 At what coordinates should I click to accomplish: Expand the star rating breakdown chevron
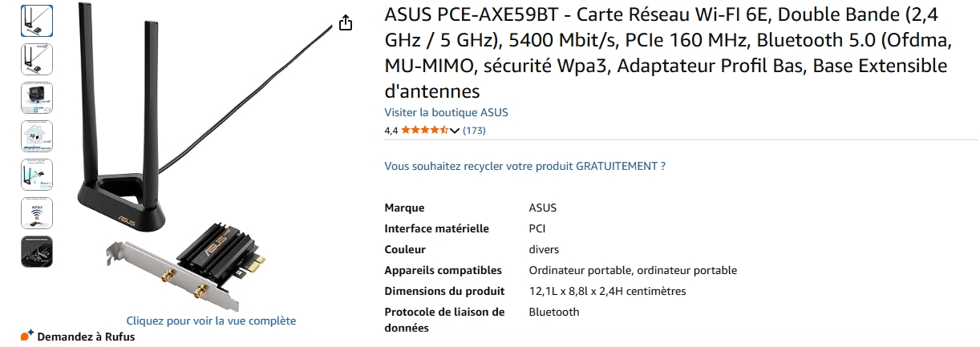click(455, 131)
